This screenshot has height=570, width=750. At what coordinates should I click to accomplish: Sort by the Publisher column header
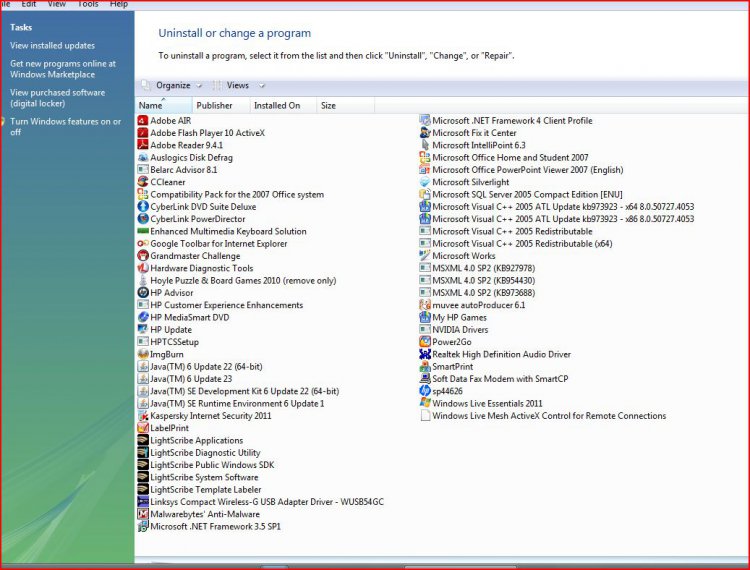tap(221, 105)
